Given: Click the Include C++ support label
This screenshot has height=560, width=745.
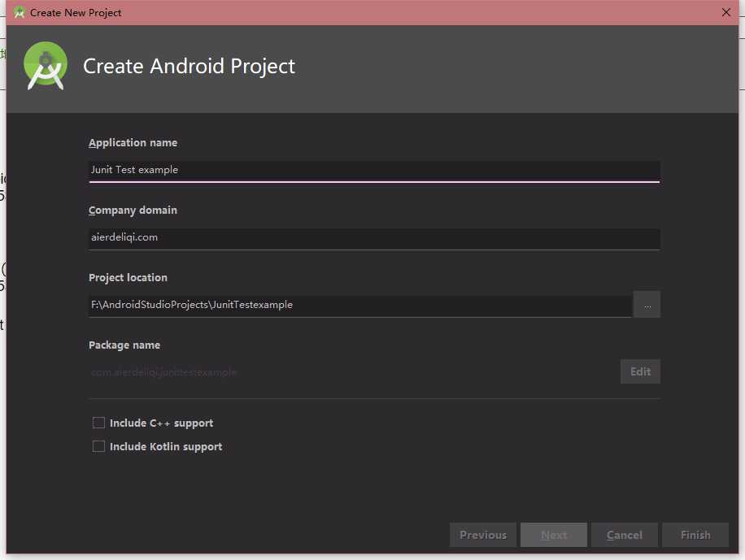Looking at the screenshot, I should coord(162,423).
